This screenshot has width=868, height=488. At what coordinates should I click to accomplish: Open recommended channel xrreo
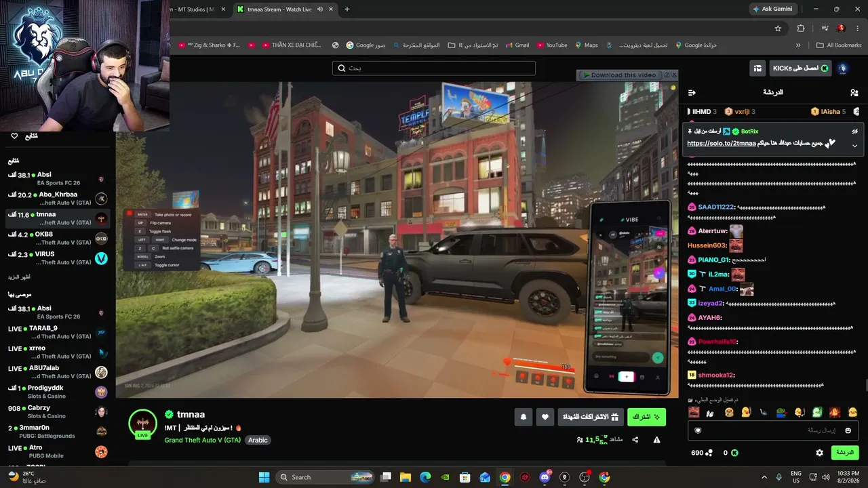click(58, 352)
